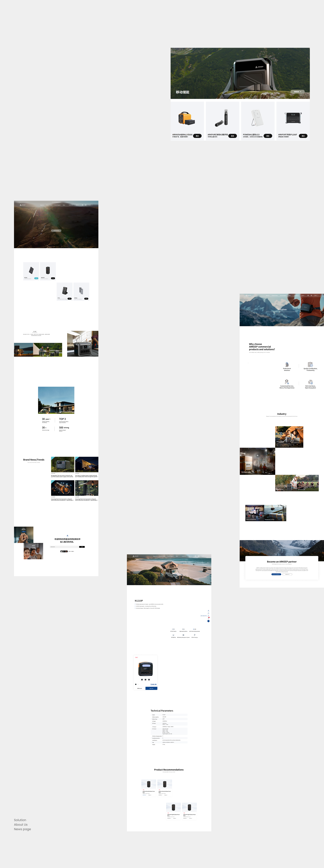324x868 pixels.
Task: Click the AC fast charging feature icon
Action: (x=173, y=629)
